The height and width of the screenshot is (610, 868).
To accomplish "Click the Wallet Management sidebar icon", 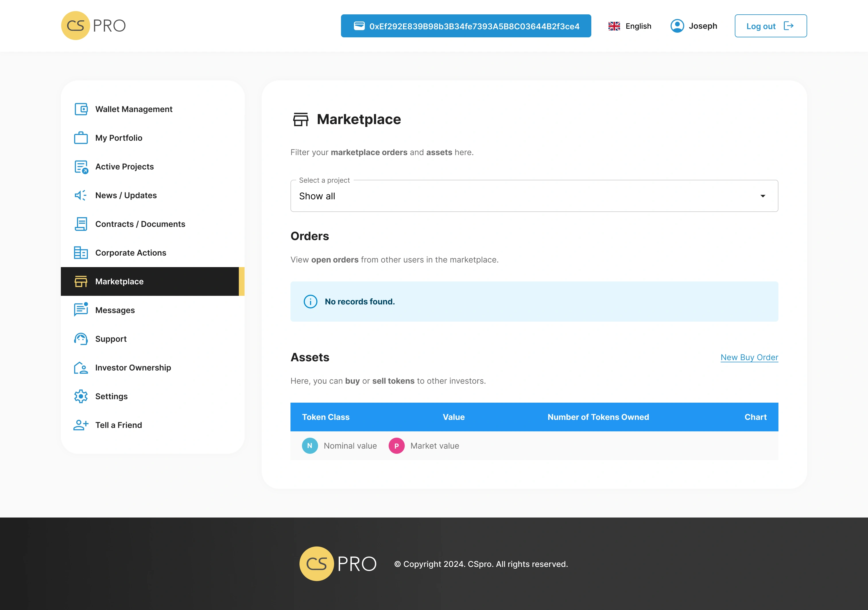I will (x=81, y=109).
